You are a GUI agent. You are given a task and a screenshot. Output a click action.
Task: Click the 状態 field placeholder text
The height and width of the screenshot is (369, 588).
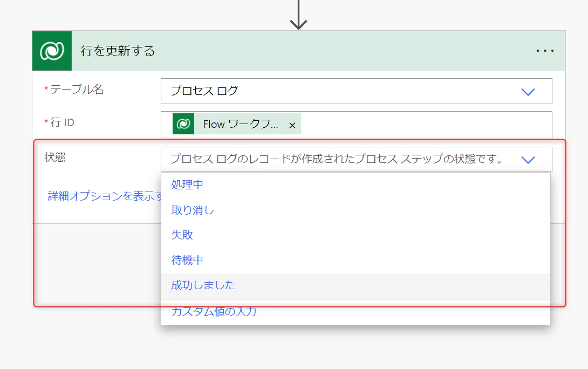337,159
